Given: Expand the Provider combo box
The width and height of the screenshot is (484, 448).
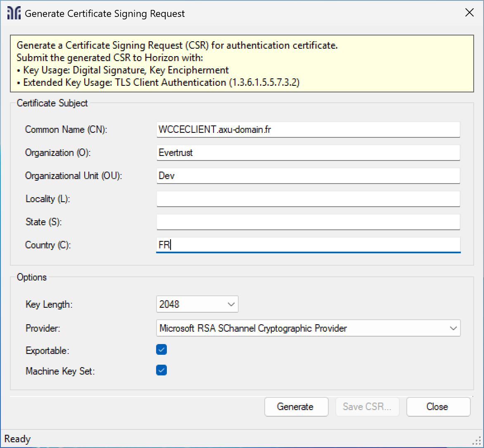Looking at the screenshot, I should tap(308, 328).
